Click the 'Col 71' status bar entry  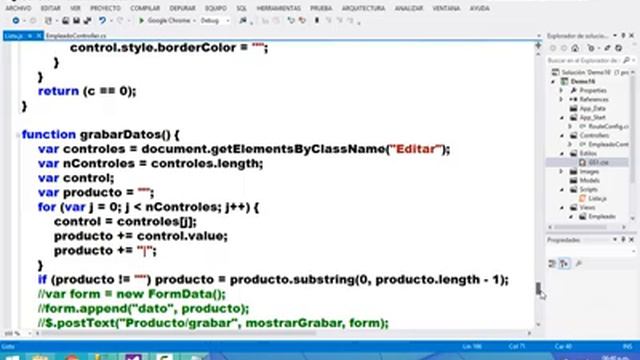[516, 347]
